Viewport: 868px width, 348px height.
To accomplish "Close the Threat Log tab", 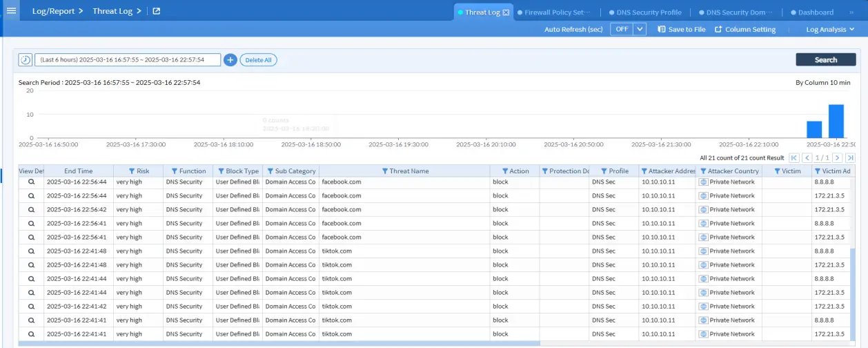I will 506,12.
